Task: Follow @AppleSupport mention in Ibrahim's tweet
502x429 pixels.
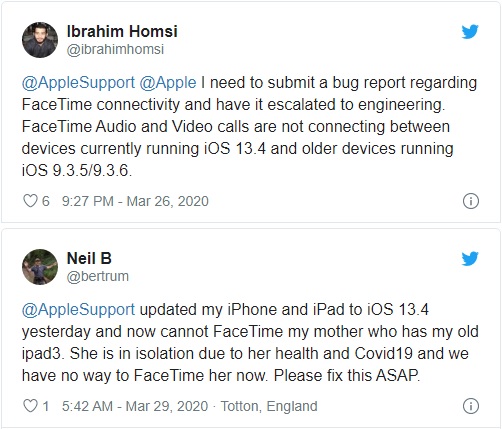Action: click(x=78, y=83)
